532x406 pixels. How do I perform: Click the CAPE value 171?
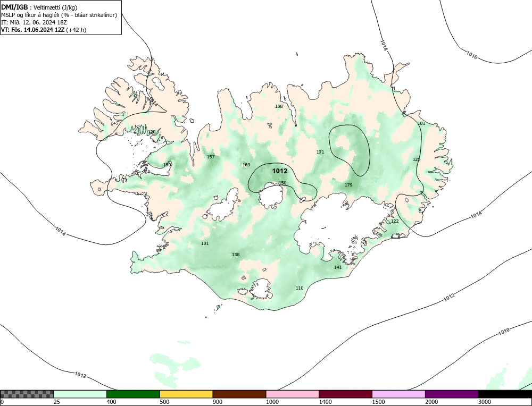320,152
